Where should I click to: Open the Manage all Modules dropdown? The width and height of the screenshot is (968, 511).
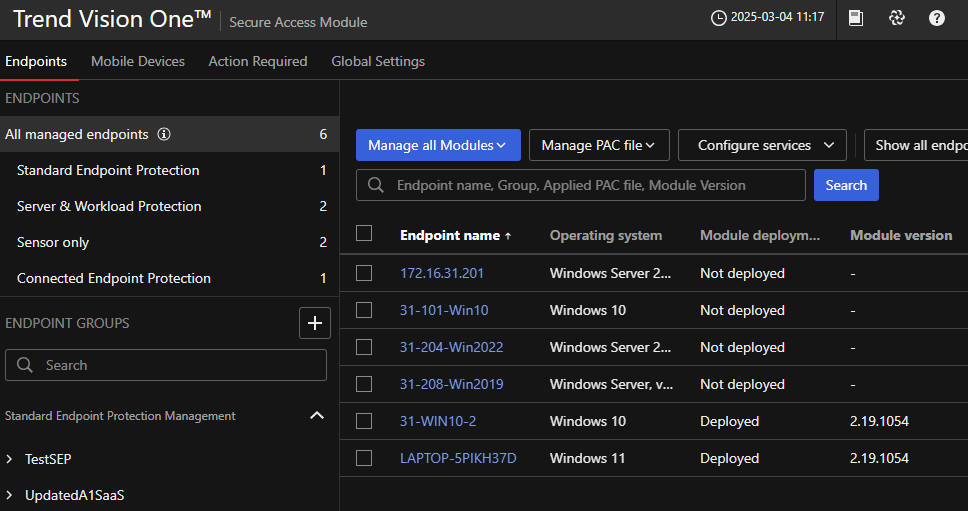point(437,145)
